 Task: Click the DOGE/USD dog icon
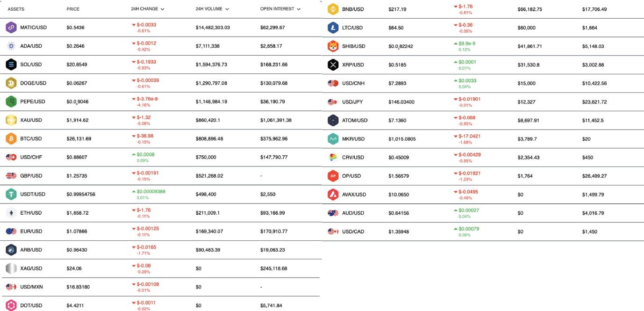click(11, 83)
